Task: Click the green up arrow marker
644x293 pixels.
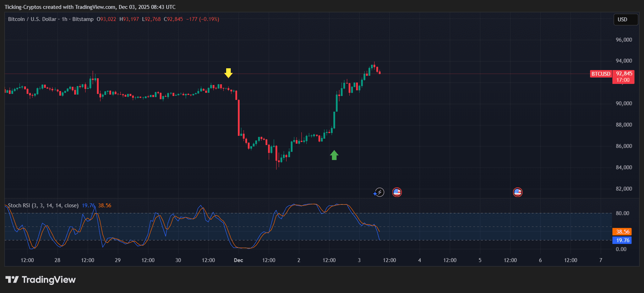Action: [334, 155]
